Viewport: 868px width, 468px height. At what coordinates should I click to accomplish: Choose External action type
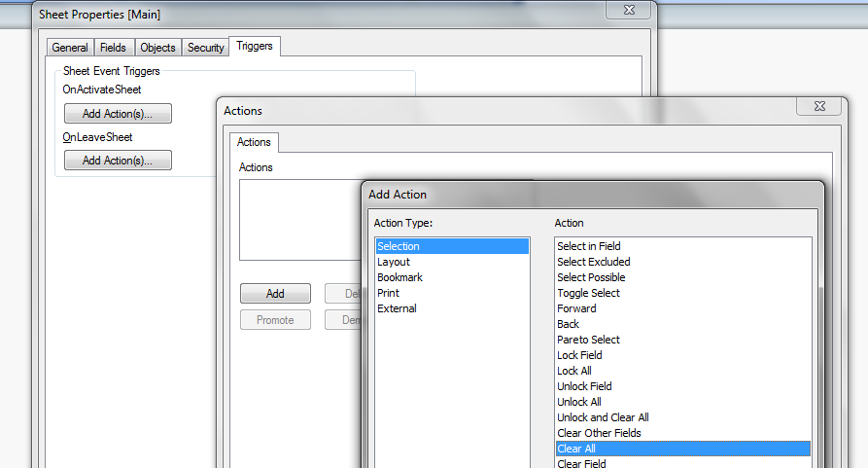[x=452, y=308]
